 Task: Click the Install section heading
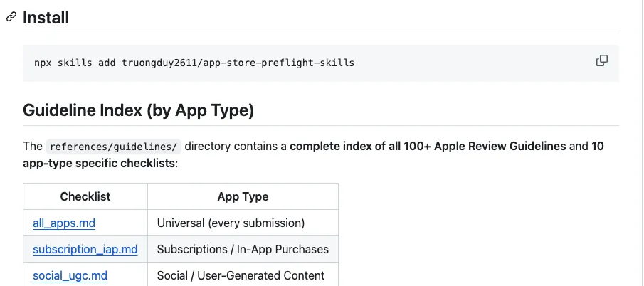46,18
